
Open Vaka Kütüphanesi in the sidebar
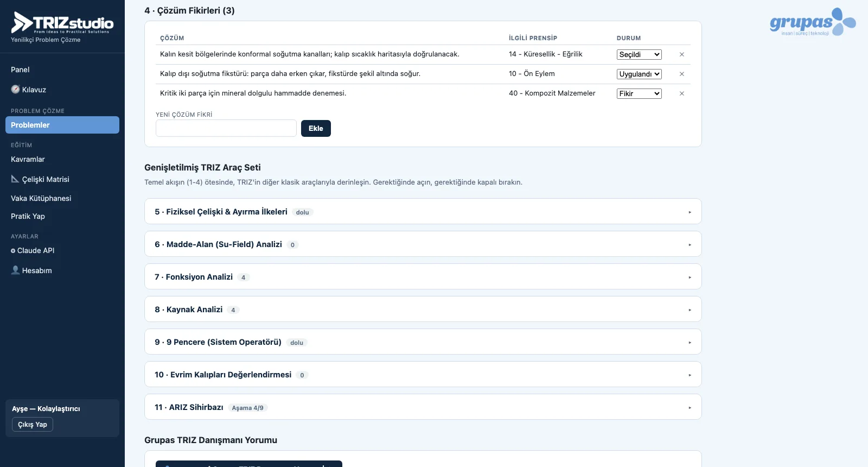[62, 198]
